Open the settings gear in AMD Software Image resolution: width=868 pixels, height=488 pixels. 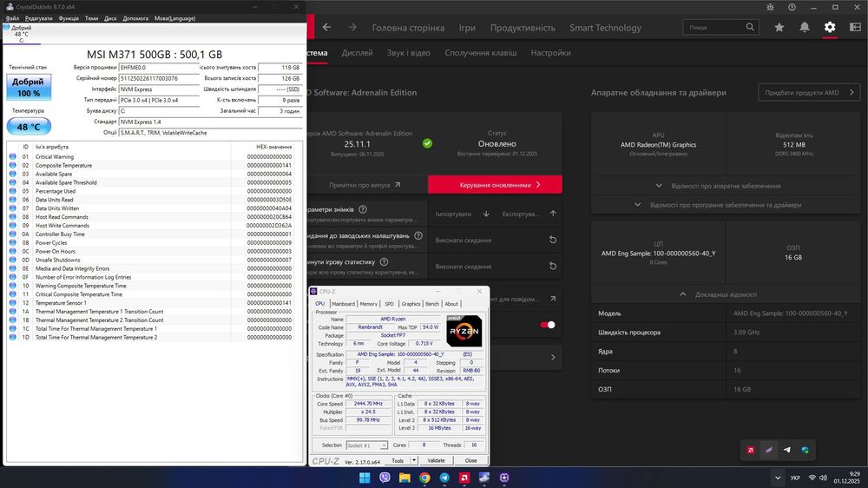coord(829,27)
